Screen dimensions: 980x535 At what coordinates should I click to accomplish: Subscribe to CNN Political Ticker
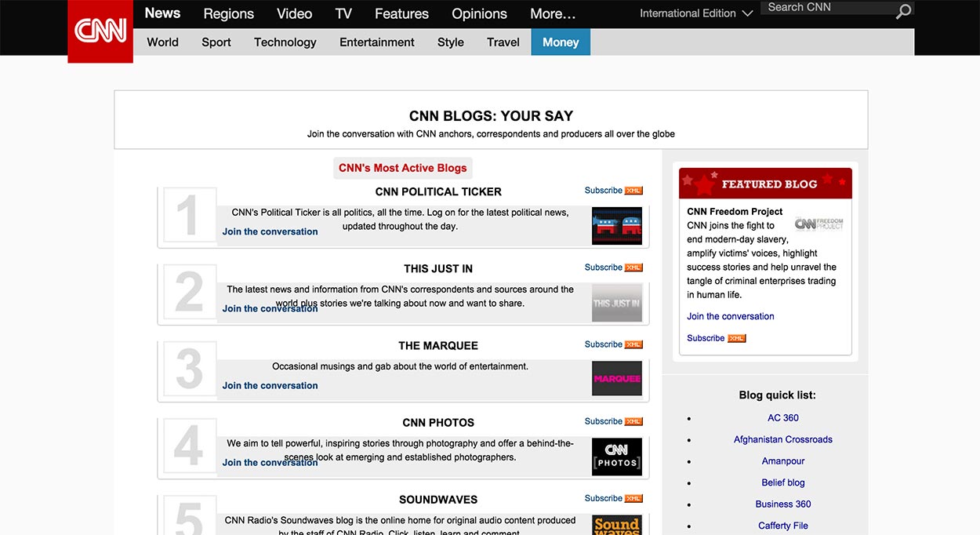point(604,191)
